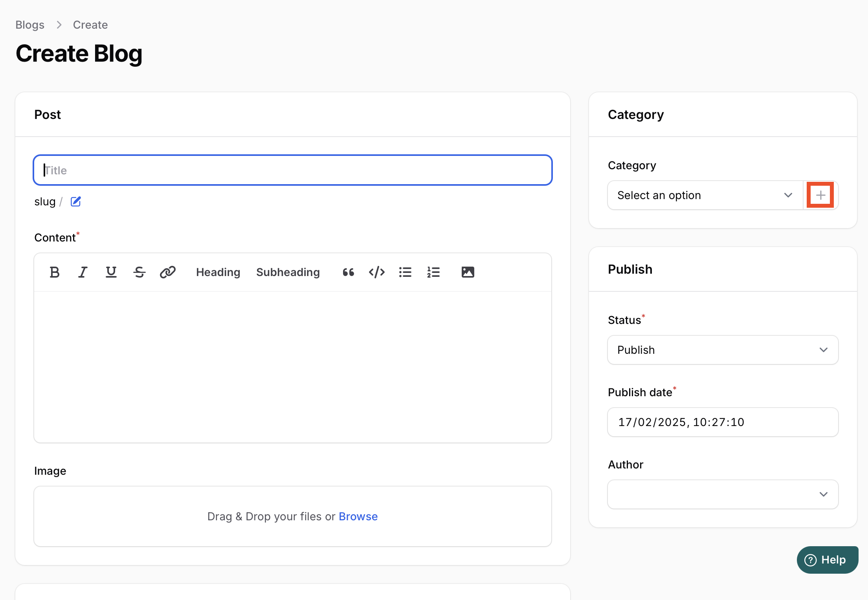Image resolution: width=868 pixels, height=600 pixels.
Task: Insert a link using chain icon
Action: pyautogui.click(x=168, y=272)
